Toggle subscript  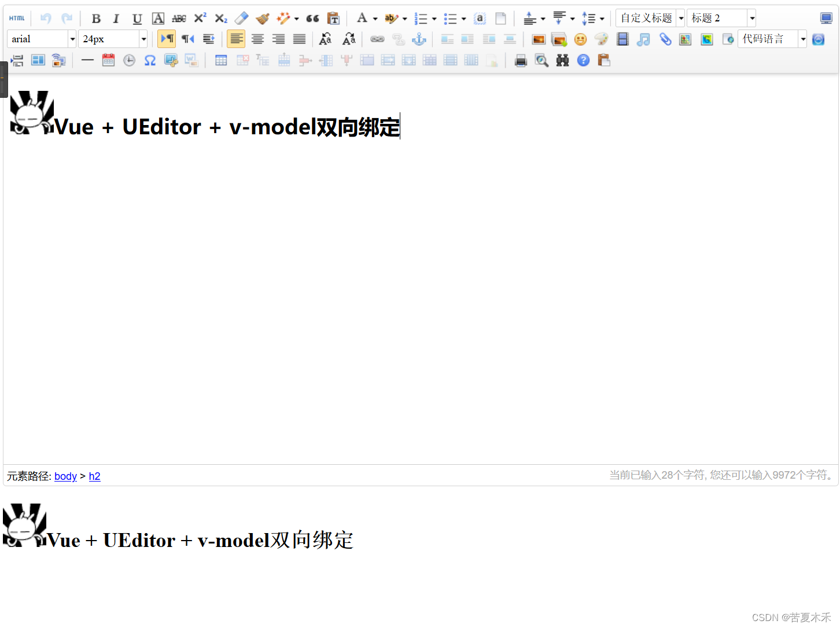221,19
